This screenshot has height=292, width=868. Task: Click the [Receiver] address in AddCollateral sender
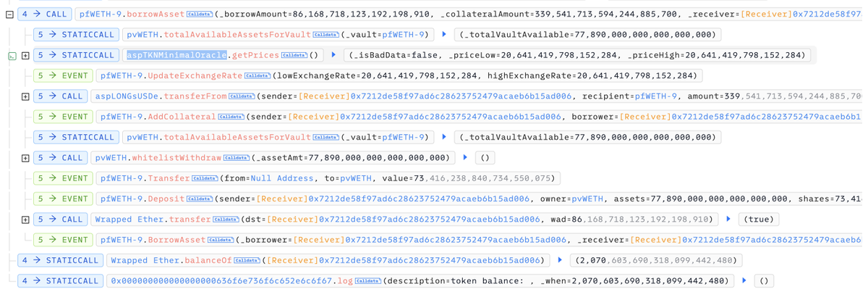(x=426, y=117)
